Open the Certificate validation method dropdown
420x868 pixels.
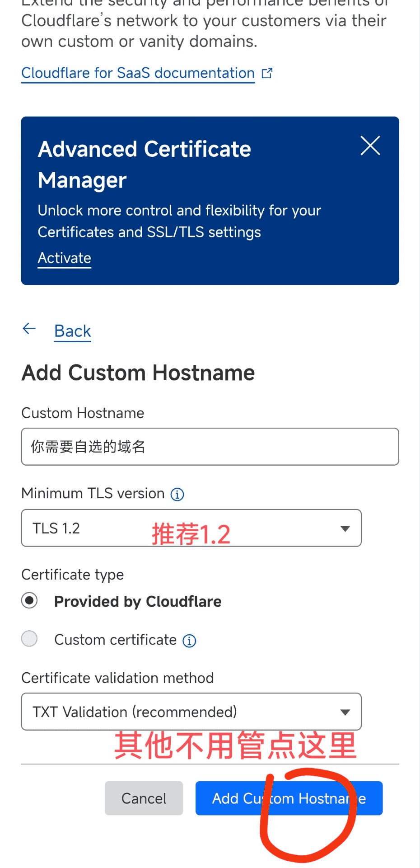pos(191,712)
